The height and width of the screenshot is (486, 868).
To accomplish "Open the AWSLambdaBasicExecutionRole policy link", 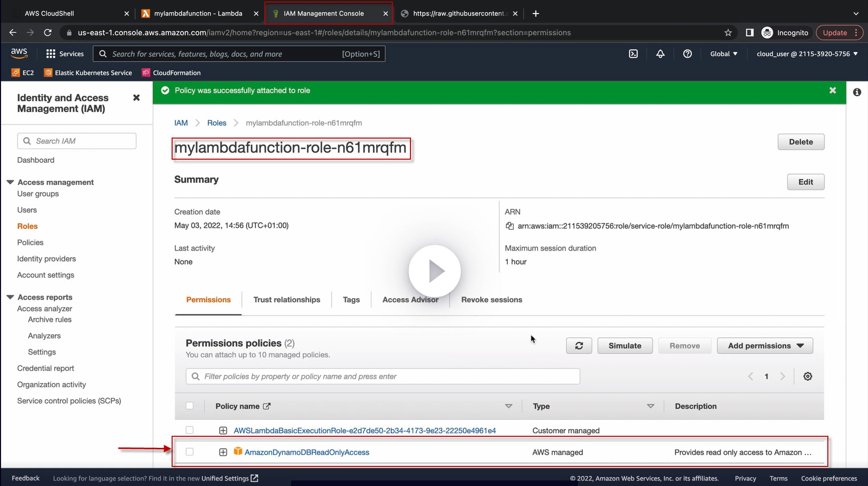I will point(365,431).
